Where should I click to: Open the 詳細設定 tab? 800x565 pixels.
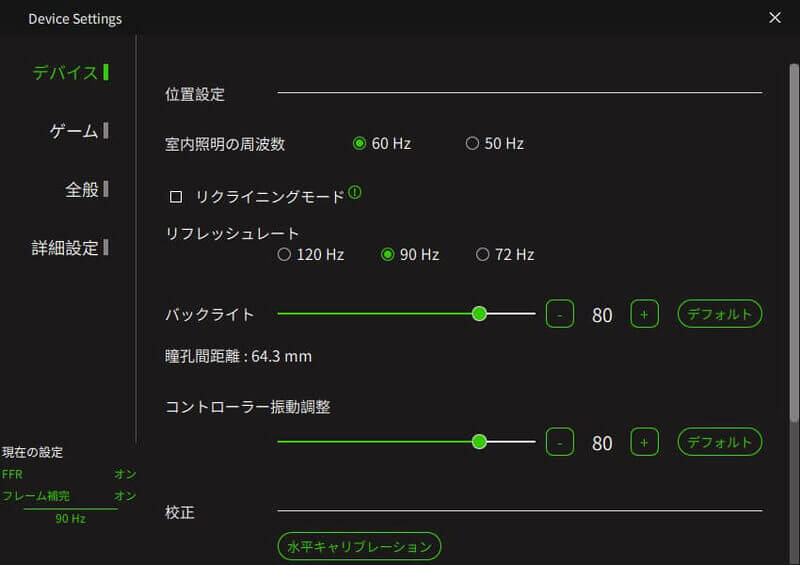[x=67, y=248]
